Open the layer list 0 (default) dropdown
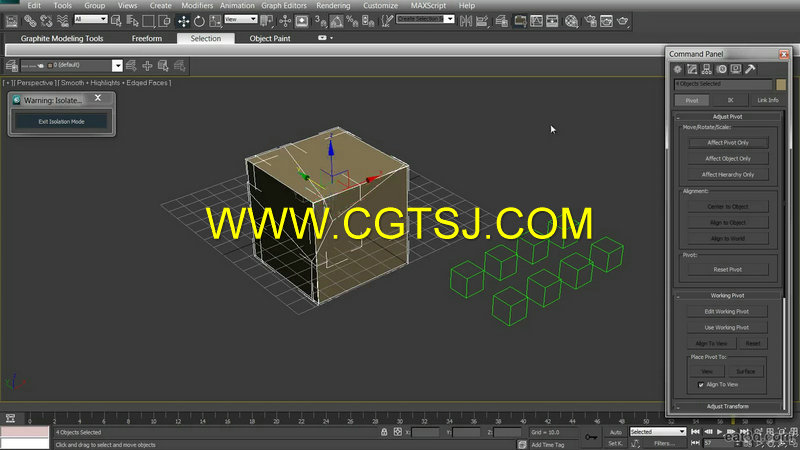800x450 pixels. tap(117, 65)
